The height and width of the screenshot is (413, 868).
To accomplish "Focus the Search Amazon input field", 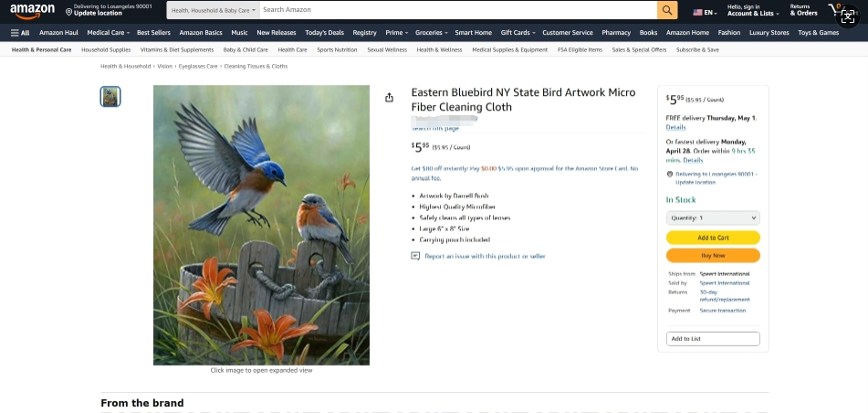I will click(x=458, y=10).
